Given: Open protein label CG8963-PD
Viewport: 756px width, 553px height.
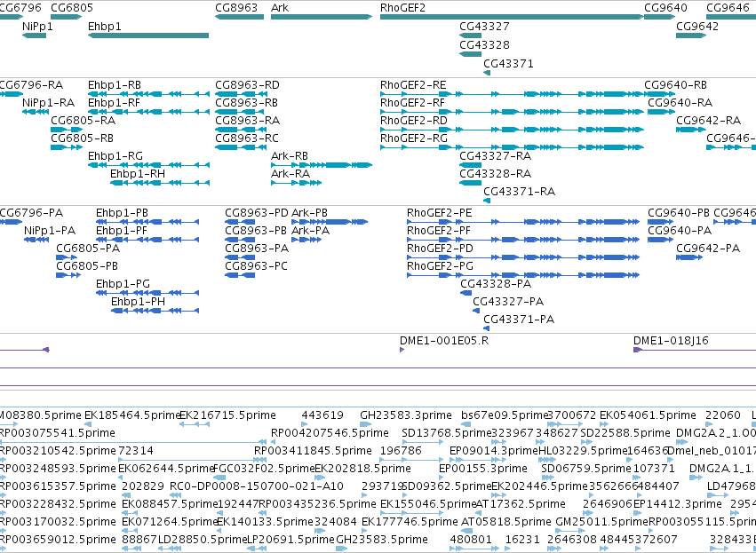Looking at the screenshot, I should click(x=257, y=213).
